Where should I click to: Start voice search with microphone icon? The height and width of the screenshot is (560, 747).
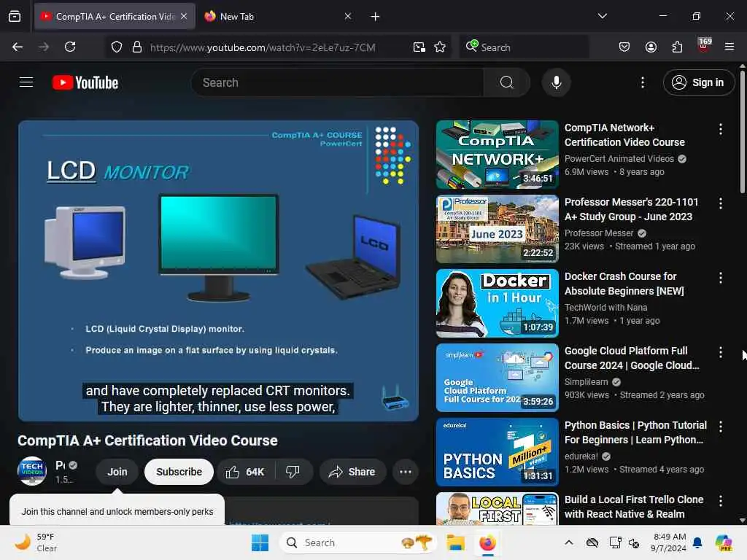pos(556,82)
